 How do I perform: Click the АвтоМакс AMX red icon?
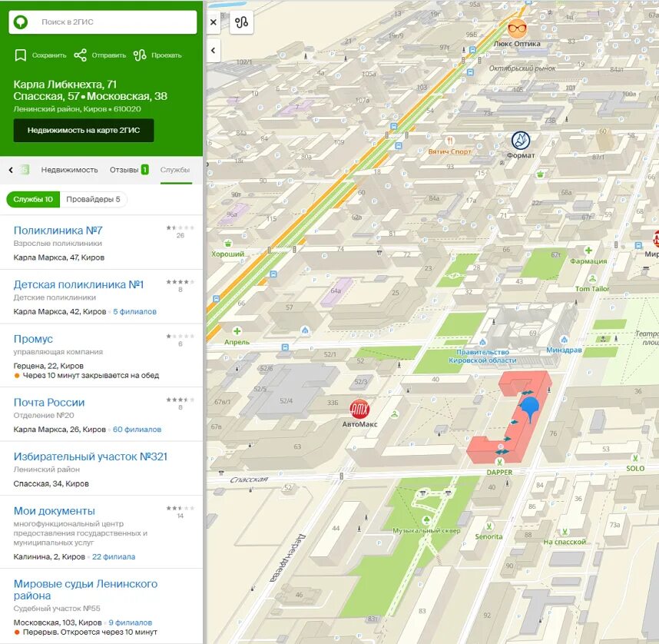point(359,409)
